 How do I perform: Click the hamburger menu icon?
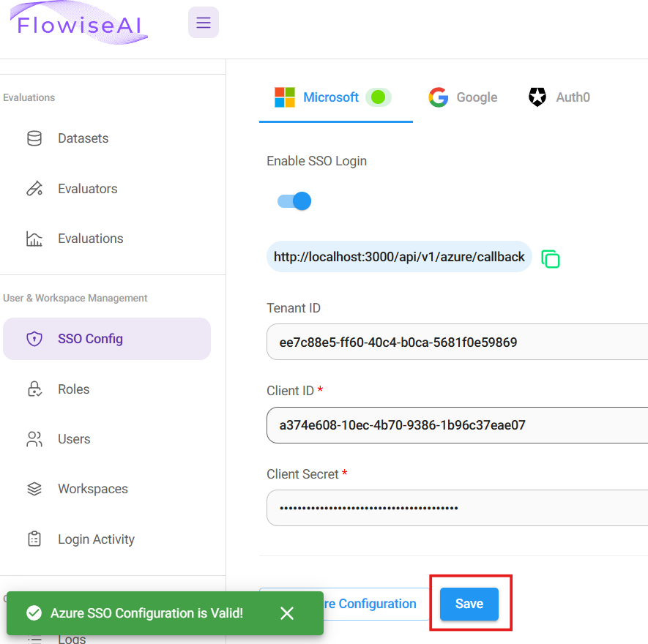204,23
